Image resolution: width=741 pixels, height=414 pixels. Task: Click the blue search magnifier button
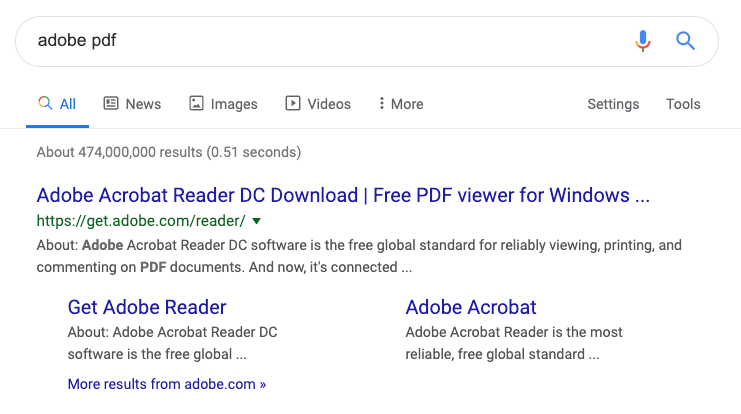click(x=685, y=41)
